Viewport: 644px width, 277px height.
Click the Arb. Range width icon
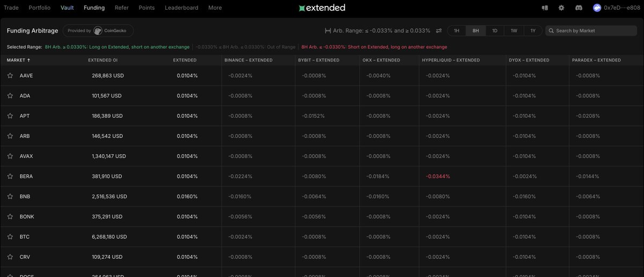pos(328,31)
